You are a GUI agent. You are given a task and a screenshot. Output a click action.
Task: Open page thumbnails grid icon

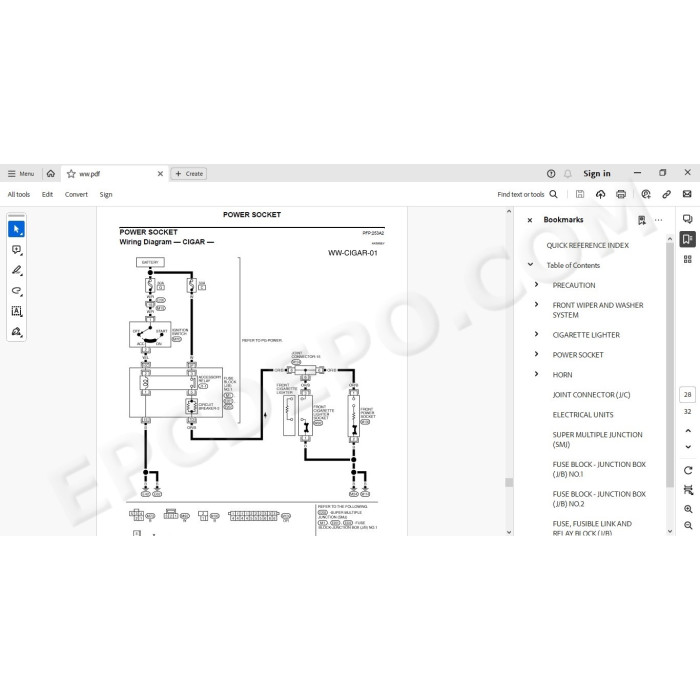(x=688, y=259)
